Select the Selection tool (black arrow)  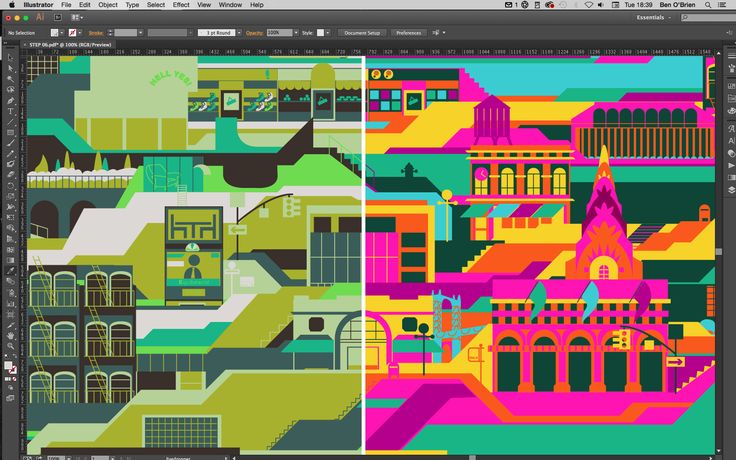point(10,58)
